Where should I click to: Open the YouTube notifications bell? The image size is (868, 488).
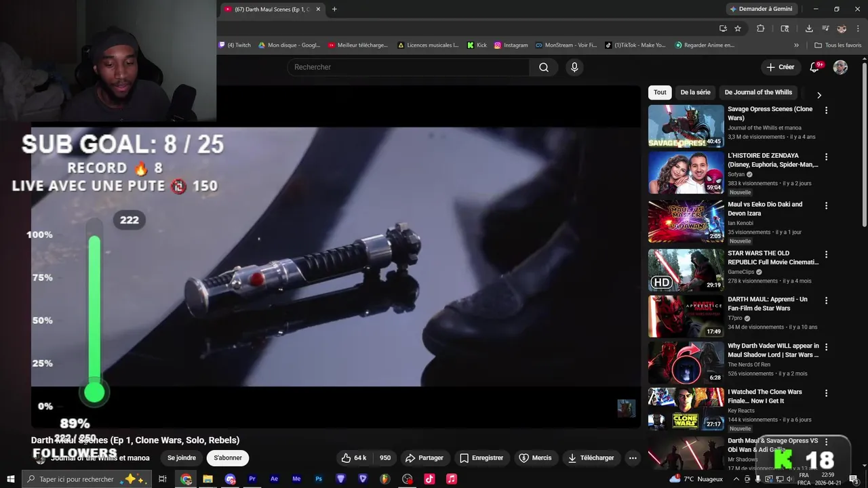(815, 67)
